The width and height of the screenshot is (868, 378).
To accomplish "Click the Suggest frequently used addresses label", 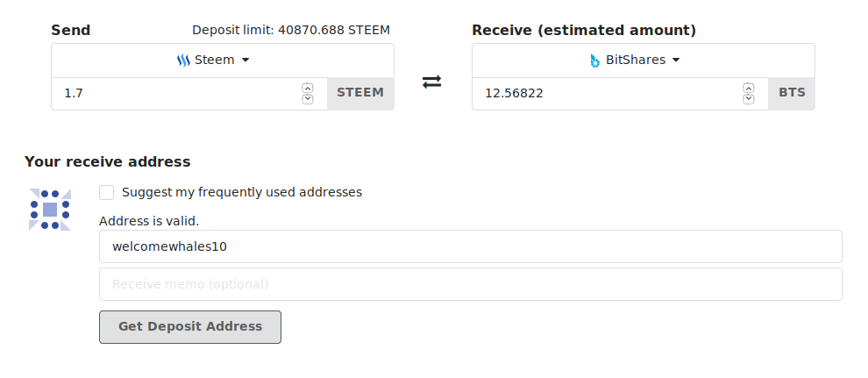I will point(242,193).
